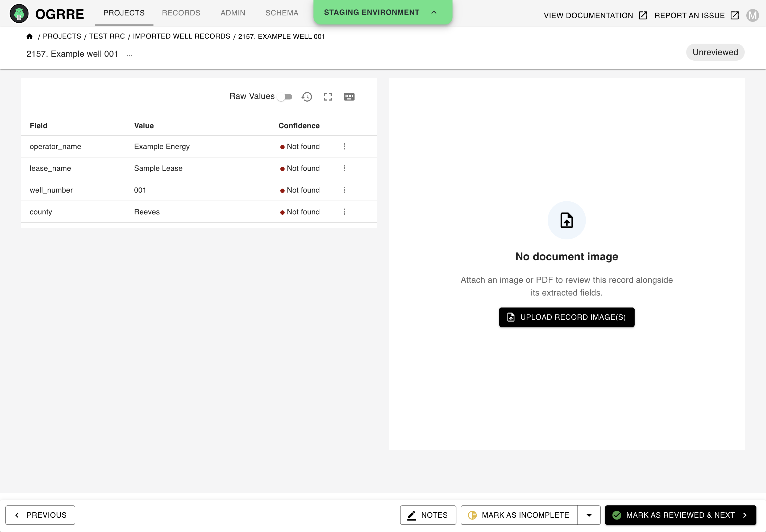Click the home breadcrumb icon
The image size is (766, 532).
click(29, 36)
